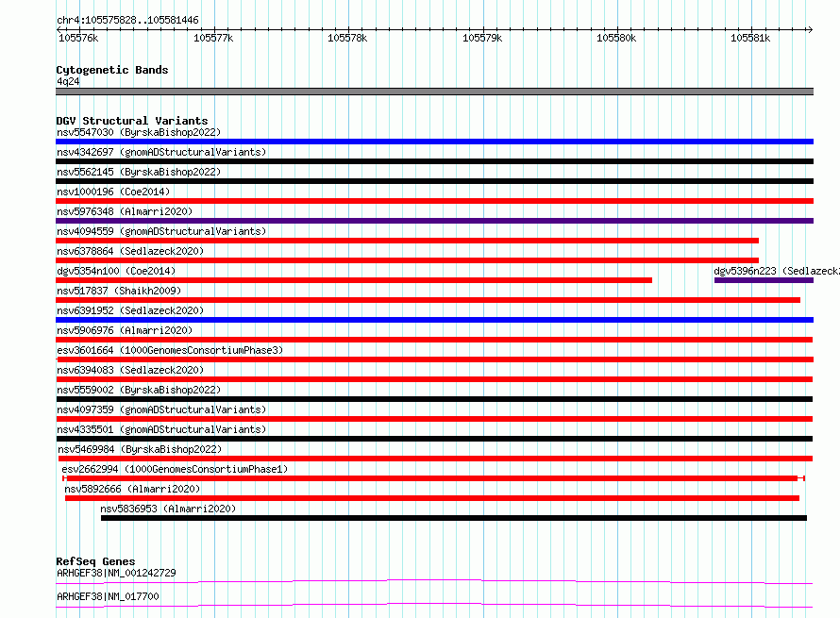Click the RefSeq Genes track title
This screenshot has height=618, width=840.
click(95, 561)
